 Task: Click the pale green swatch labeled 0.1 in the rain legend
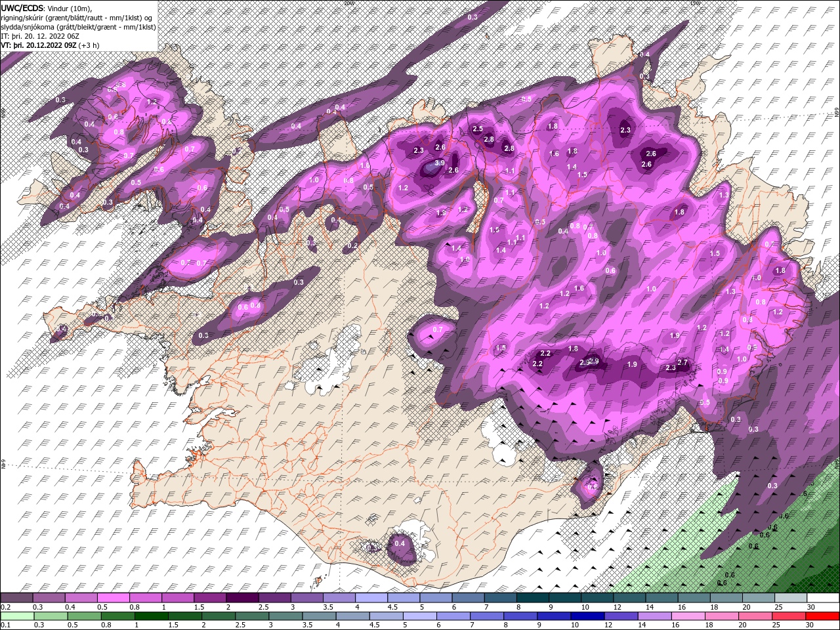16,616
